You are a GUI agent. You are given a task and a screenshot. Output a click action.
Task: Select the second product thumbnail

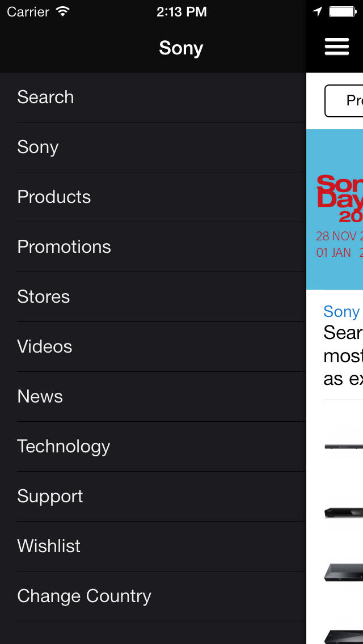344,512
